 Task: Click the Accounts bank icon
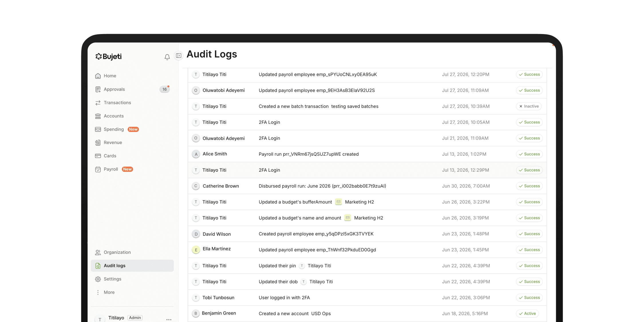[x=98, y=116]
